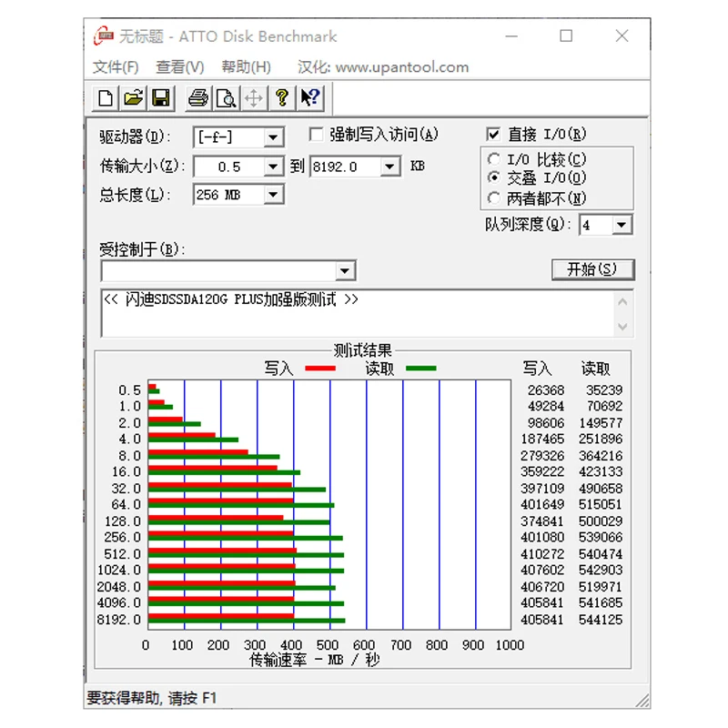Open the 文件(F) menu
This screenshot has width=728, height=728.
click(x=116, y=67)
